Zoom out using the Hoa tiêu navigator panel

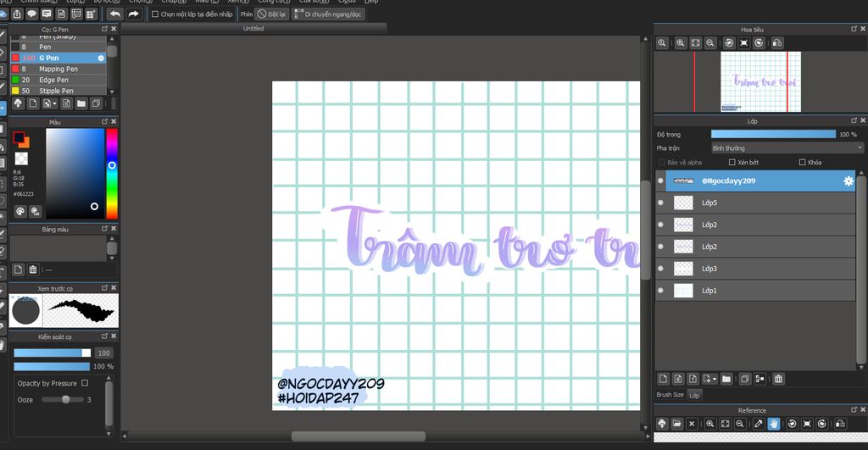[710, 42]
